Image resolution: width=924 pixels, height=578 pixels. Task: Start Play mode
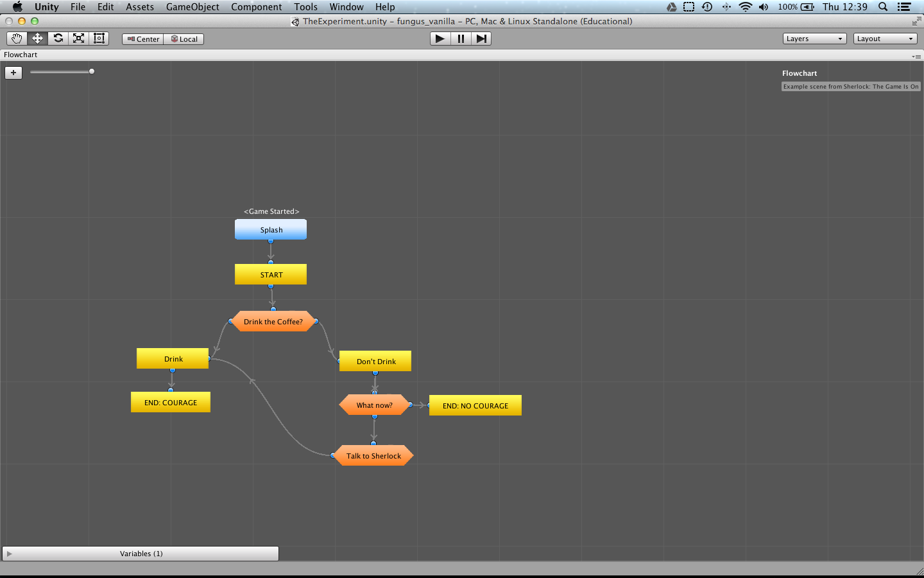pos(440,39)
